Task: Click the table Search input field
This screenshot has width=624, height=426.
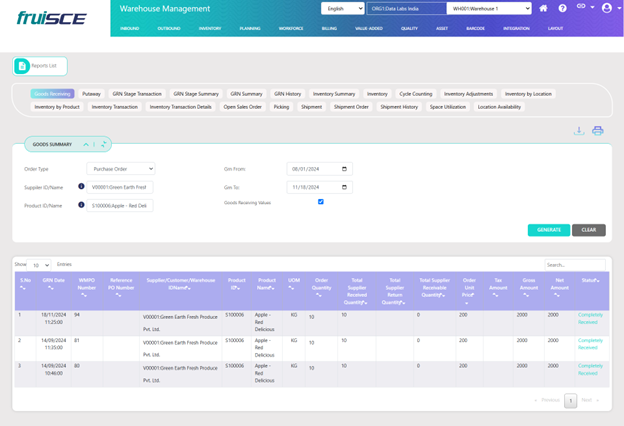Action: (574, 265)
